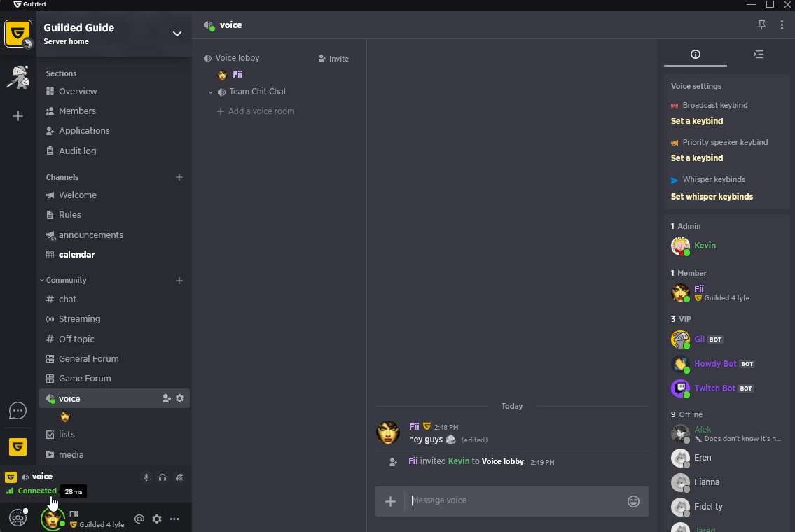The width and height of the screenshot is (795, 532).
Task: Open the direct messages chat bubble icon
Action: coord(18,410)
